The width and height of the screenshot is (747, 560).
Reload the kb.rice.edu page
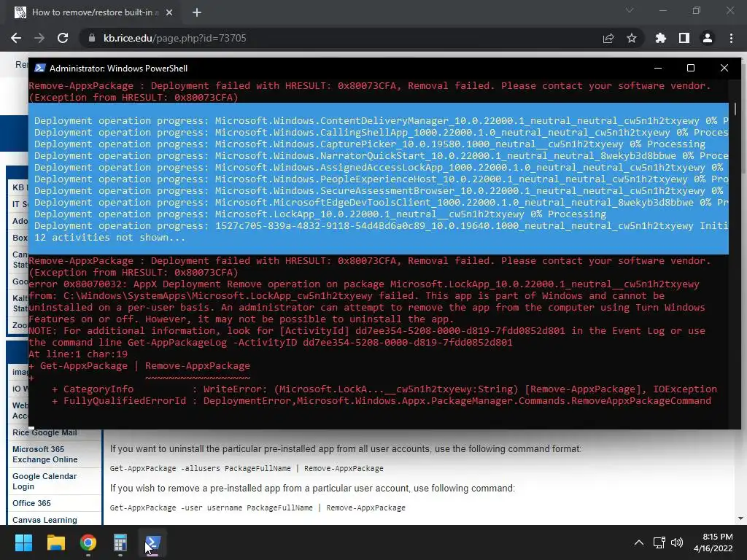pos(63,38)
